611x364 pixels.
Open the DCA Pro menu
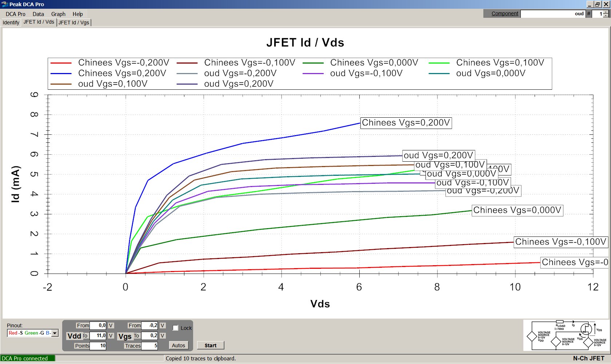(x=16, y=14)
